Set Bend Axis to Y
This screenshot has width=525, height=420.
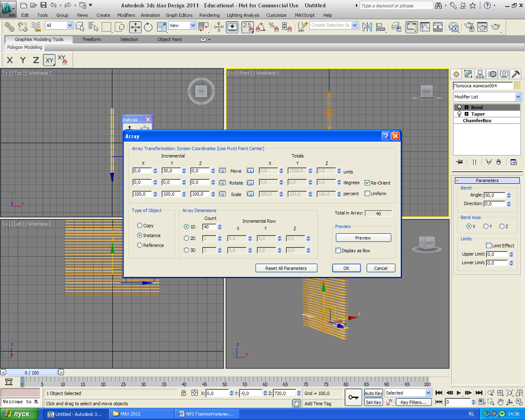pyautogui.click(x=486, y=226)
